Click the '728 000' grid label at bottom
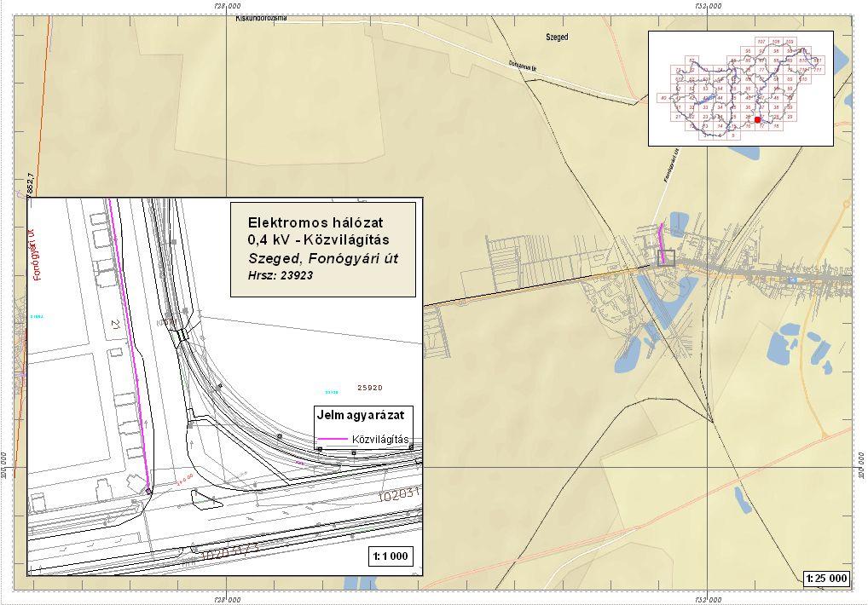This screenshot has width=868, height=605. tap(227, 600)
